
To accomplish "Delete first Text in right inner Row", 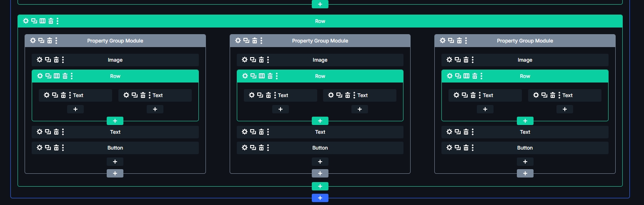I will [x=473, y=95].
